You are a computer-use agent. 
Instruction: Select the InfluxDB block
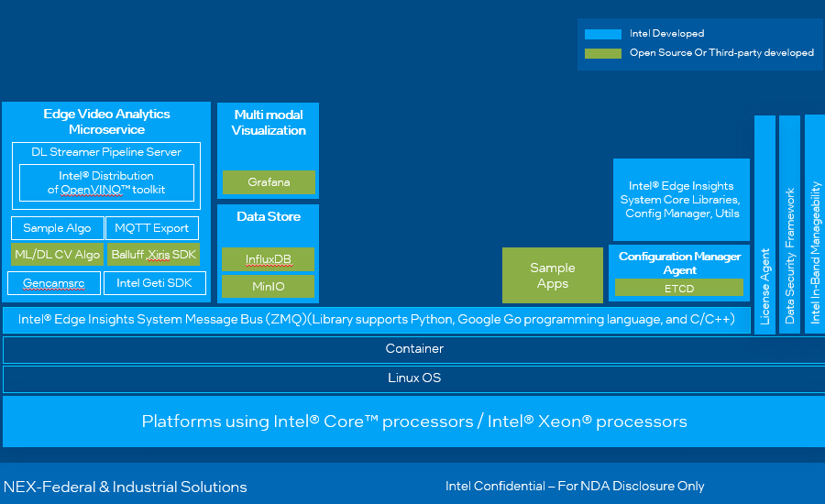coord(269,259)
